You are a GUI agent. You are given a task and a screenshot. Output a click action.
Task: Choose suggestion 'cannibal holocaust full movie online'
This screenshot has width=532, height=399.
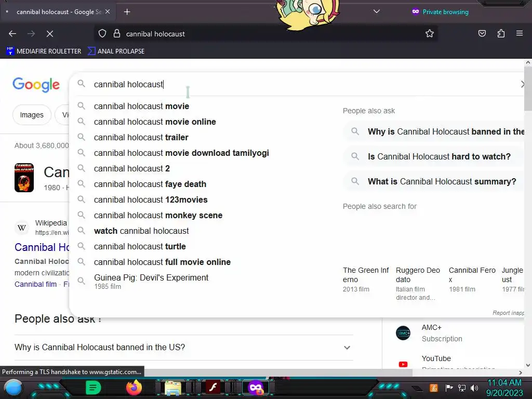(162, 262)
